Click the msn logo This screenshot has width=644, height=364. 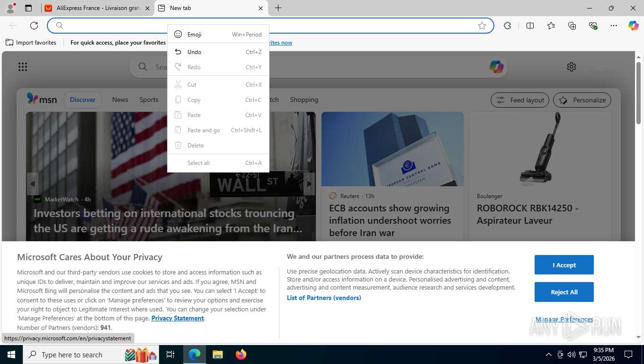click(42, 99)
